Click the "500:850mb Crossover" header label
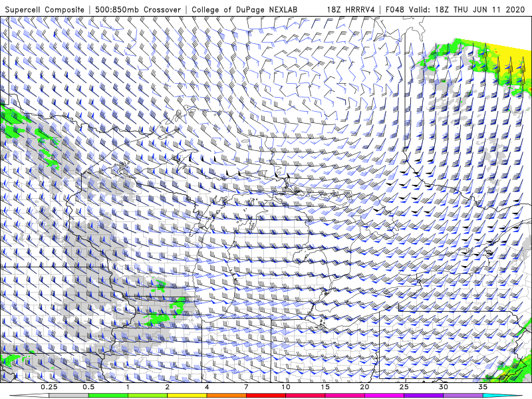The height and width of the screenshot is (399, 532). 138,9
